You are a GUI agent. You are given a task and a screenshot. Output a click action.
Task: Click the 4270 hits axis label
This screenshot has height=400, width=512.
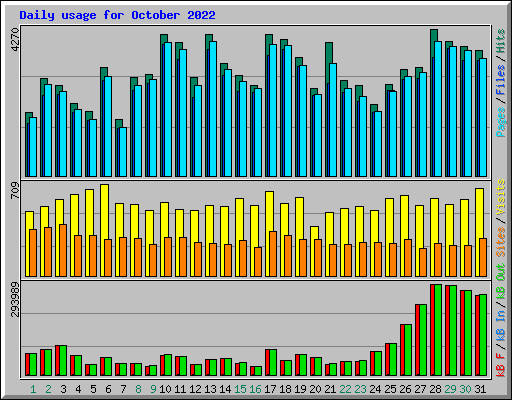point(15,40)
